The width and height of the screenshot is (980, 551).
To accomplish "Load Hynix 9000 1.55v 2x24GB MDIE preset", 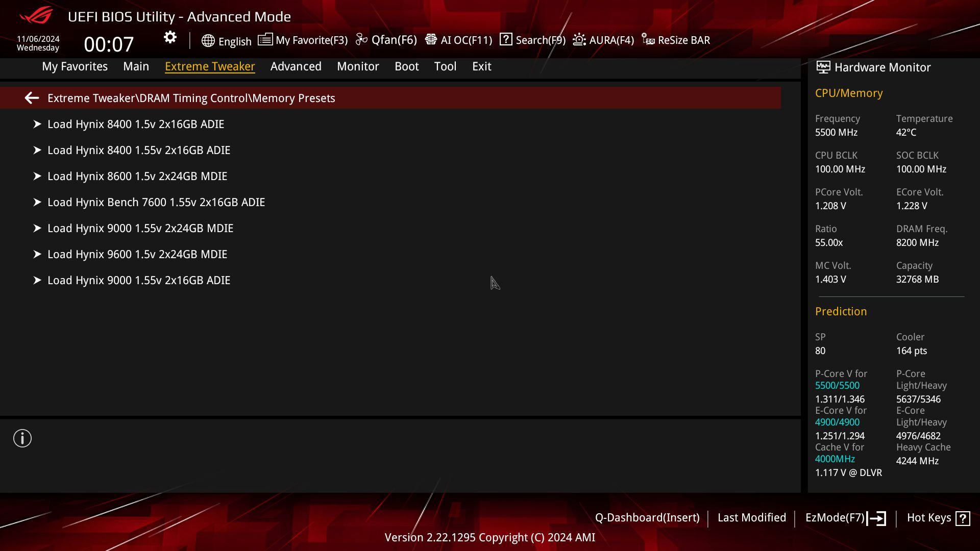I will 140,228.
